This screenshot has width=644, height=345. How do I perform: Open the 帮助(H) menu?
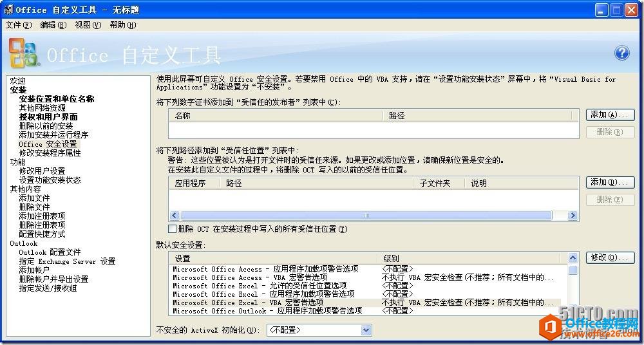coord(123,25)
